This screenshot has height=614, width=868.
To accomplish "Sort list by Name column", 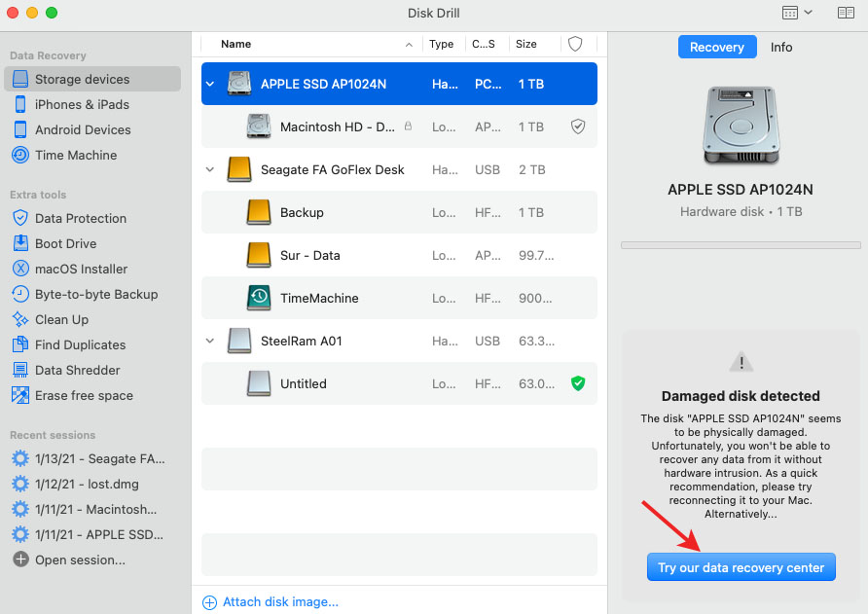I will 235,44.
